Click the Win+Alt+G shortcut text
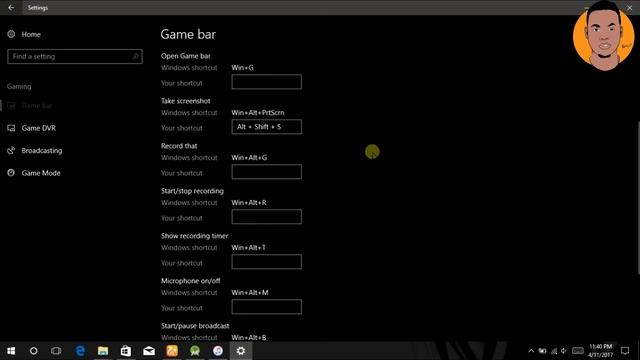 coord(249,158)
